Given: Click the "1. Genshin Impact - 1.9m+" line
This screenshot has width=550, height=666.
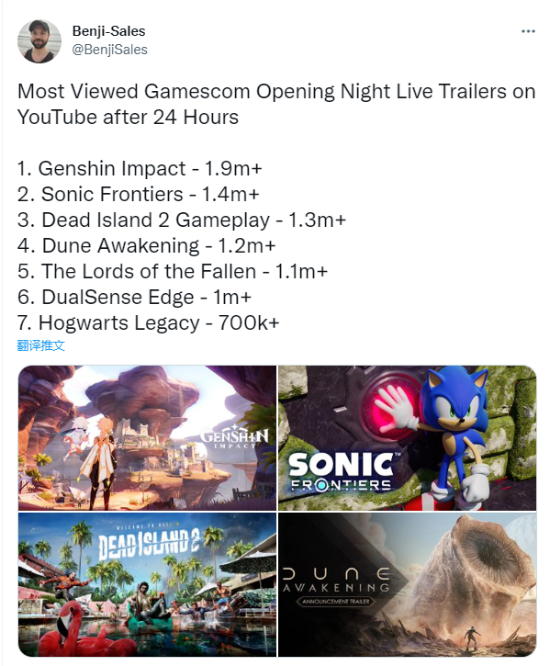Looking at the screenshot, I should [x=139, y=169].
